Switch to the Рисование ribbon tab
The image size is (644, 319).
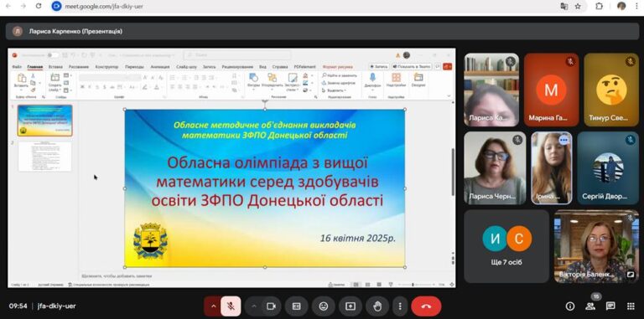[x=79, y=66]
